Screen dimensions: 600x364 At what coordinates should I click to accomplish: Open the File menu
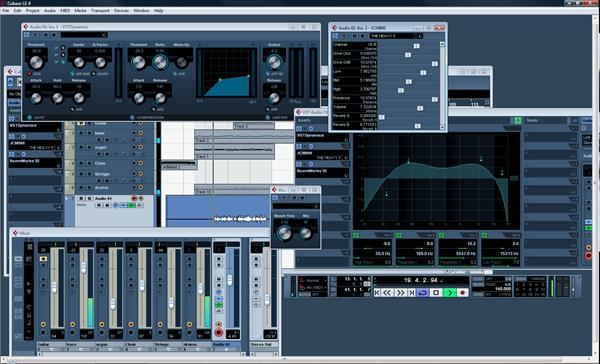coord(6,11)
